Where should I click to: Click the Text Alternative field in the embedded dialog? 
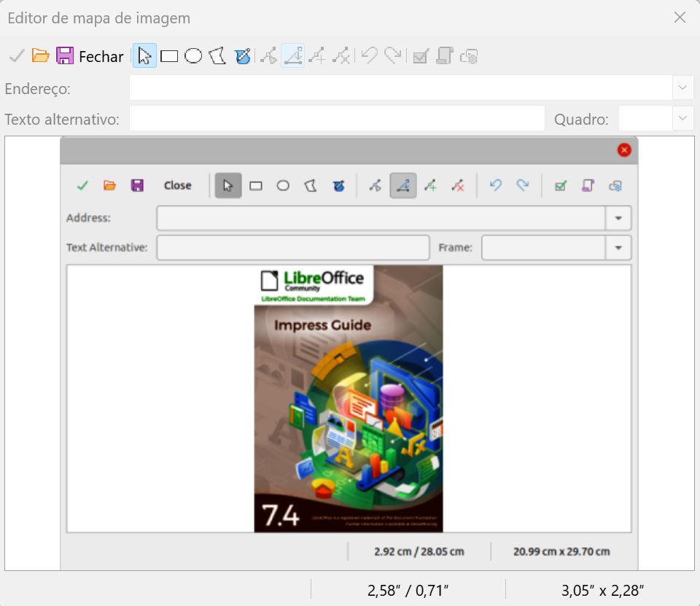click(293, 247)
